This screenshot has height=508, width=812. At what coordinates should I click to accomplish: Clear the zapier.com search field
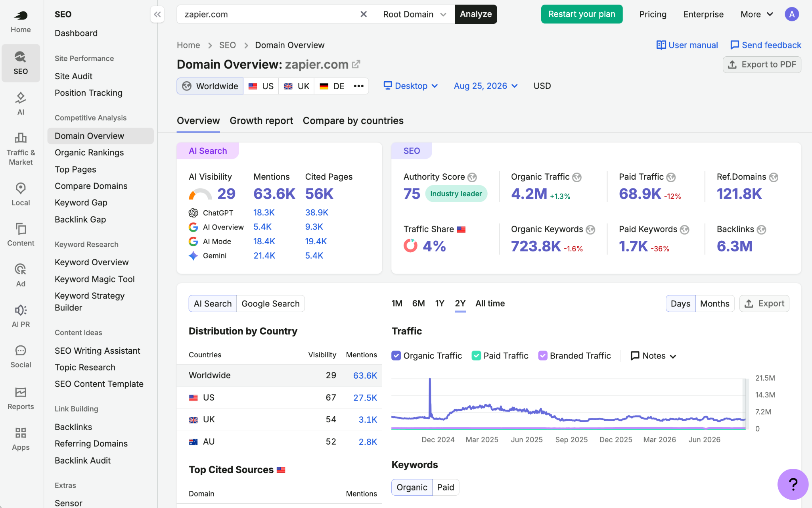click(x=364, y=14)
